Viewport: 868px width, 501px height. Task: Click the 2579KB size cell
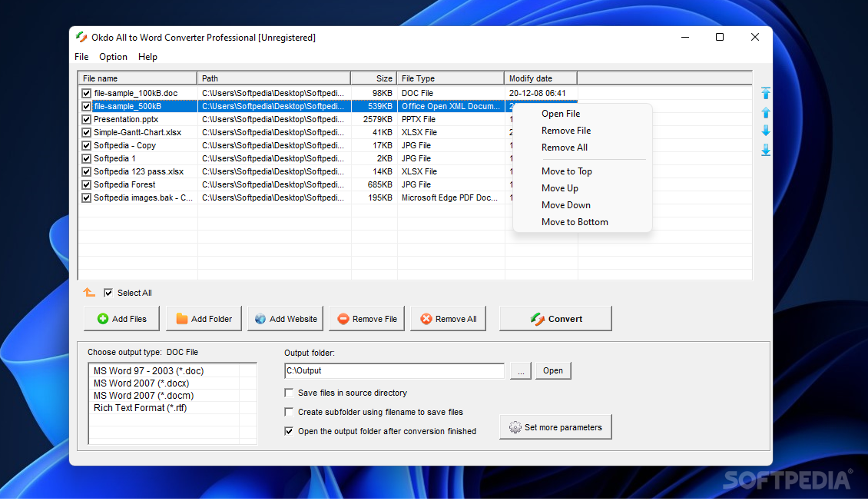point(377,119)
